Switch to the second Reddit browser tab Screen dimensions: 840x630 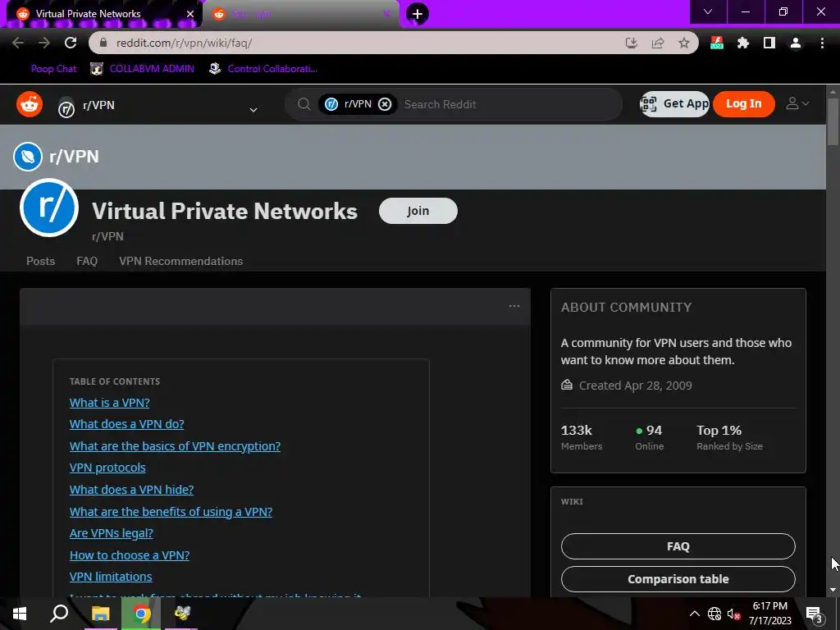(300, 14)
